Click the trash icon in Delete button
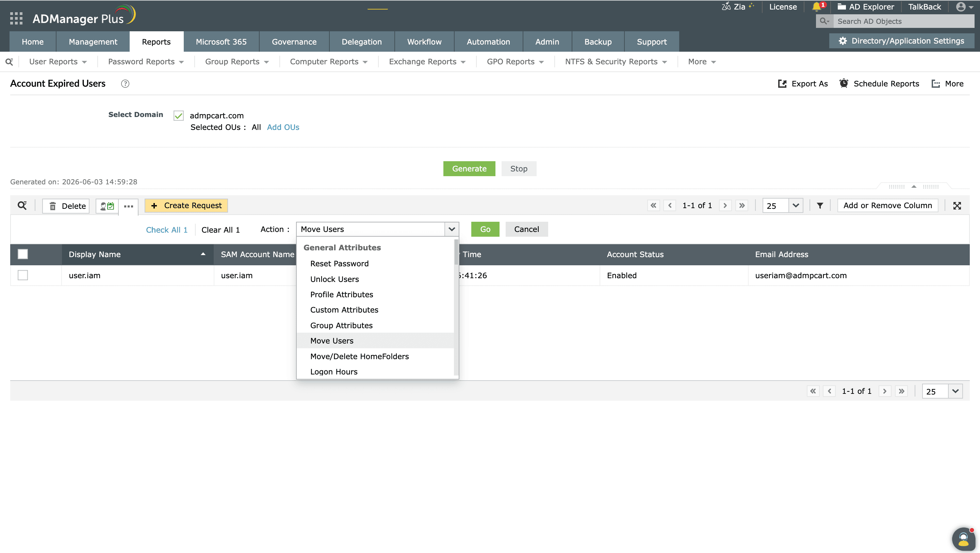Screen dimensions: 980x553 pos(53,206)
